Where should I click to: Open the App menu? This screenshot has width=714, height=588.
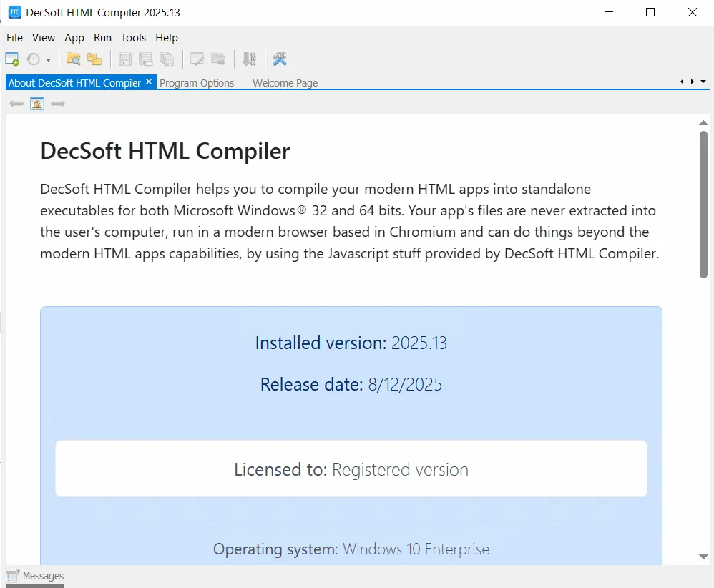click(74, 38)
